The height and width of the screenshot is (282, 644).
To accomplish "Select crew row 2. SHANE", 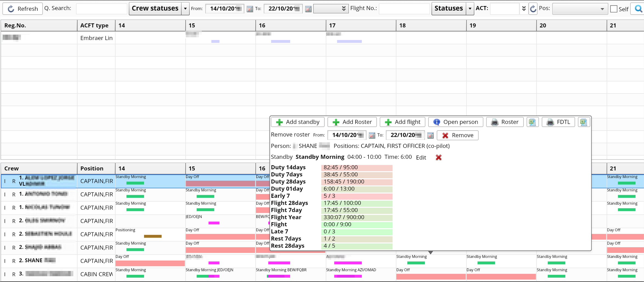I will coord(39,261).
